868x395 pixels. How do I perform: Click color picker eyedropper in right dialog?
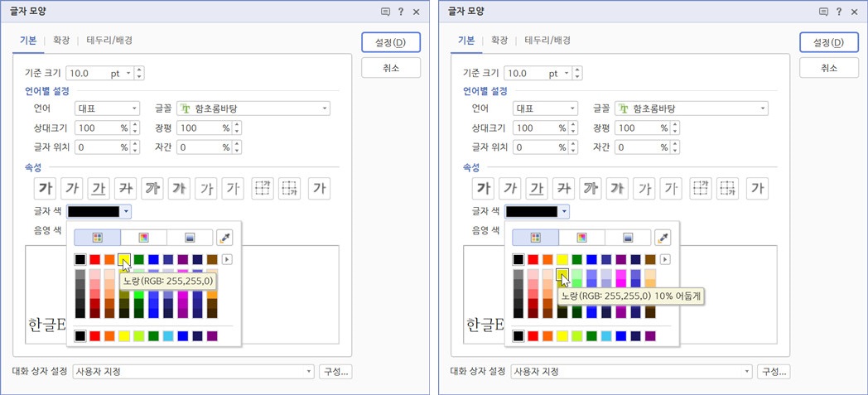point(663,238)
